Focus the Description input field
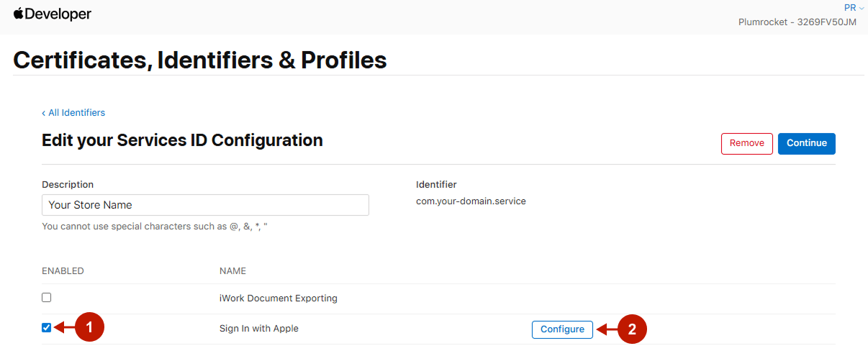Screen dimensions: 868x351 205,205
